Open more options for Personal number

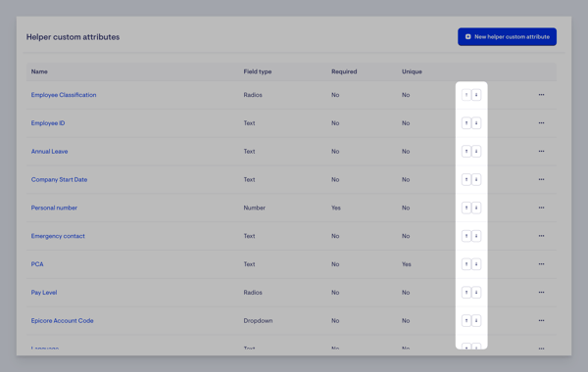point(541,208)
